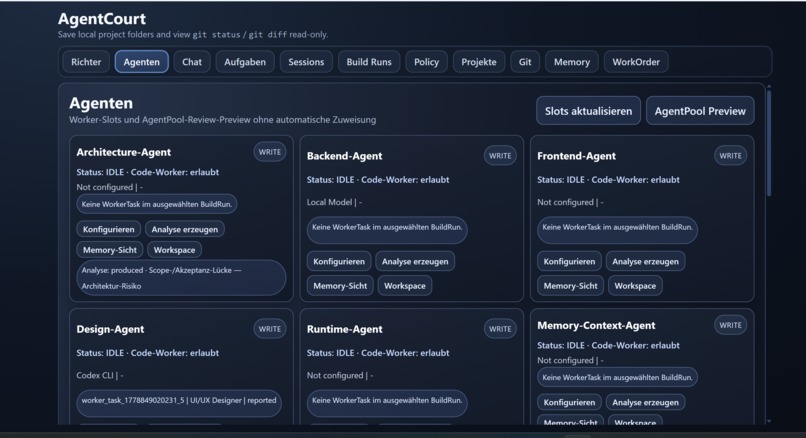Click Konfigurieren on Backend-Agent card
The width and height of the screenshot is (806, 438).
(339, 261)
